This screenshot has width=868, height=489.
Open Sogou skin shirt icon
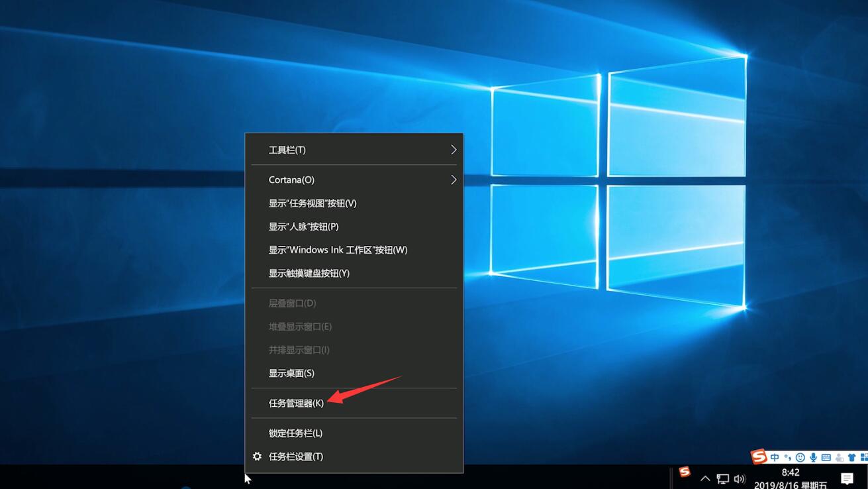pyautogui.click(x=851, y=457)
